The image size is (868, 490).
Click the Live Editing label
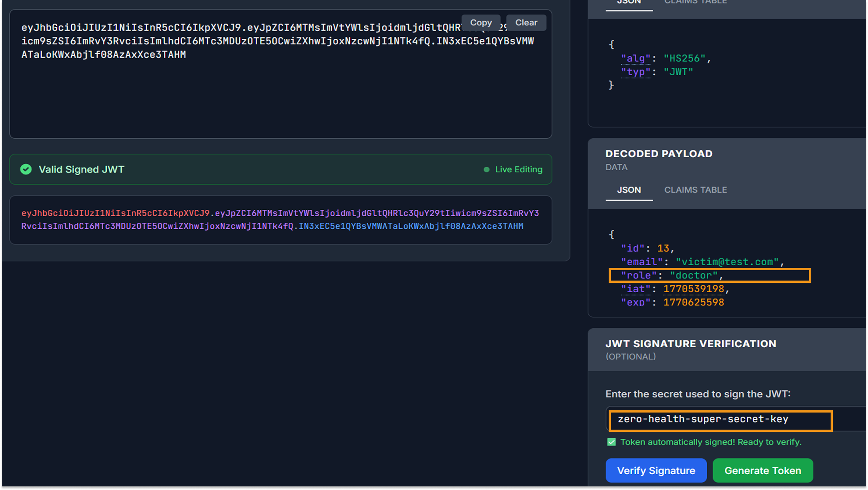coord(519,170)
